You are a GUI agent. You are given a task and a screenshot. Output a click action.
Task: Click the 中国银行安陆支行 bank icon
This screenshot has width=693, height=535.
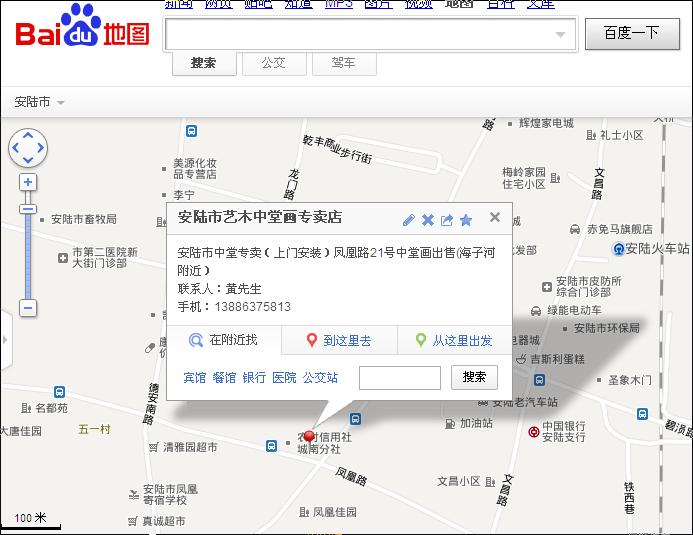[x=534, y=432]
